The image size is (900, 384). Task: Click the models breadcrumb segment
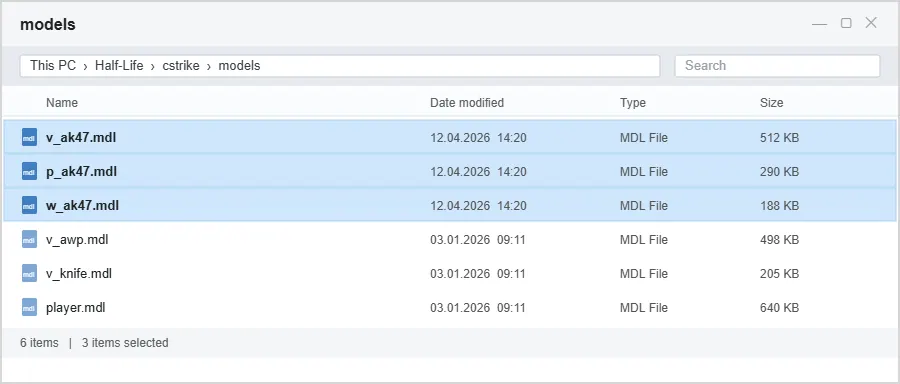(x=239, y=65)
